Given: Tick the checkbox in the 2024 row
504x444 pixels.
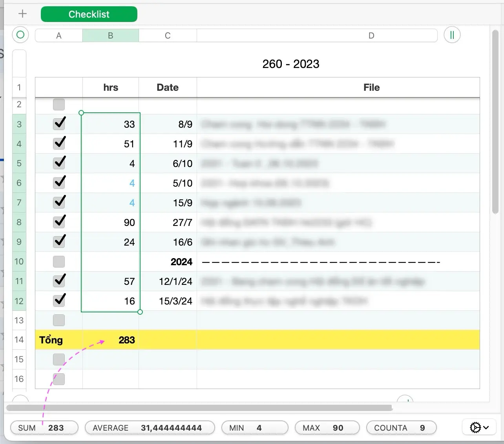Looking at the screenshot, I should tap(59, 262).
